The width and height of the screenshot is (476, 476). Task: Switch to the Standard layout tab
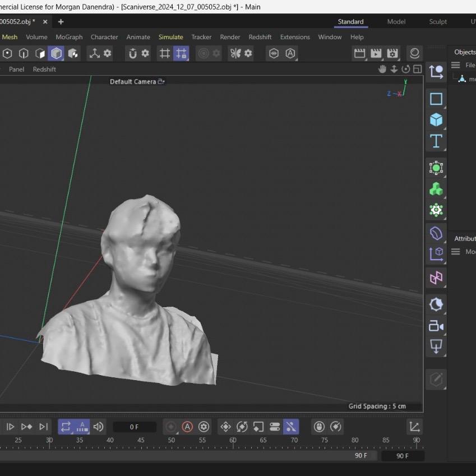pos(350,21)
